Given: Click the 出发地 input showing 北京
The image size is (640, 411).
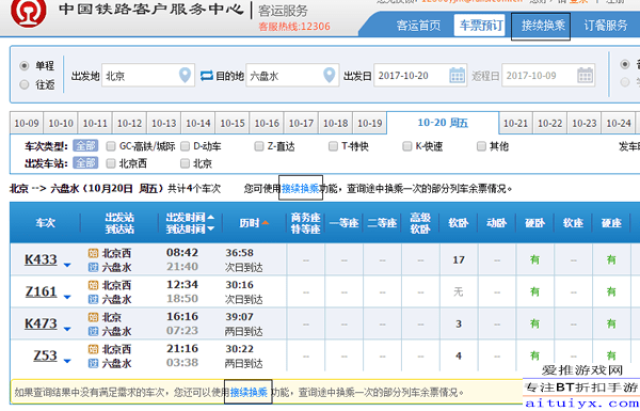Looking at the screenshot, I should pyautogui.click(x=148, y=76).
